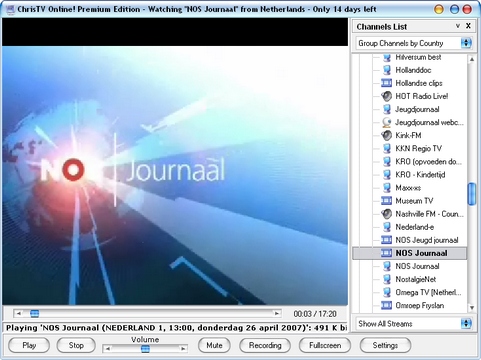Click the icon beside Nederland-e
The image size is (481, 360).
point(387,227)
